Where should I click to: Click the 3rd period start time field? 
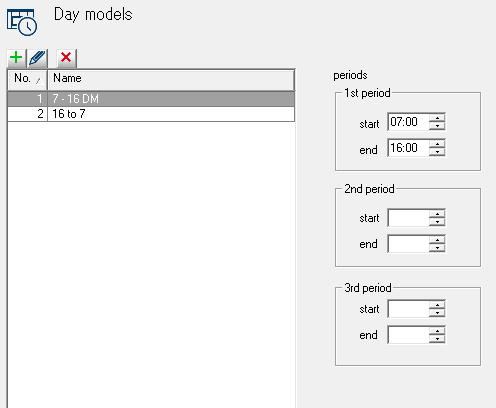coord(408,309)
